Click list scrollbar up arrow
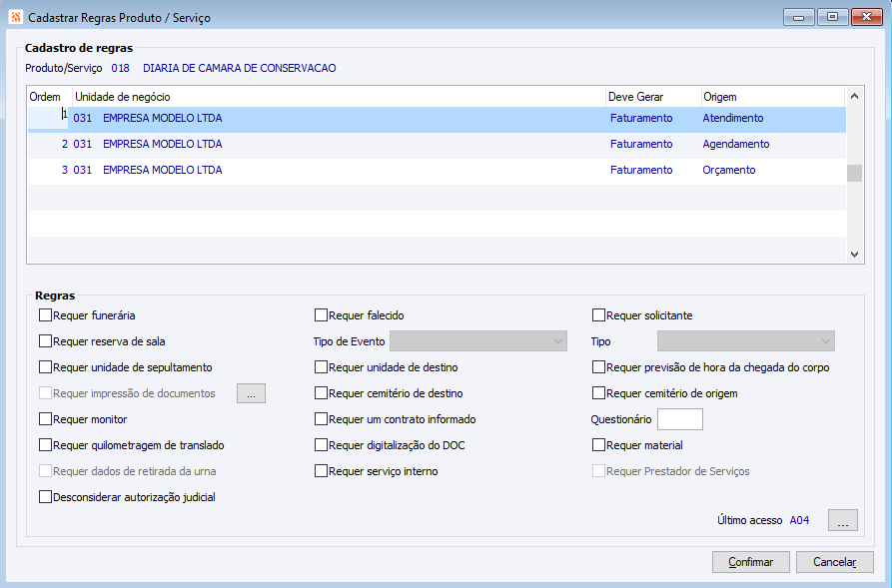Screen dimensions: 892x588 click(x=854, y=96)
